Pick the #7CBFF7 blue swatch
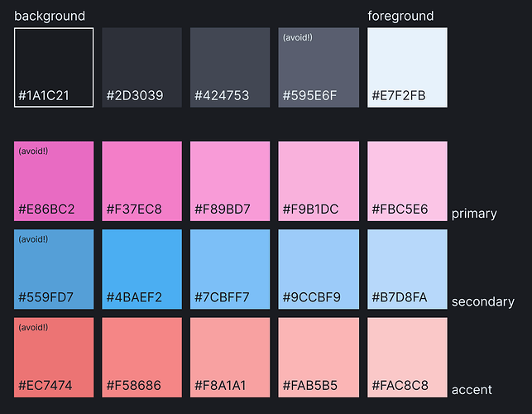Image resolution: width=532 pixels, height=414 pixels. point(230,269)
